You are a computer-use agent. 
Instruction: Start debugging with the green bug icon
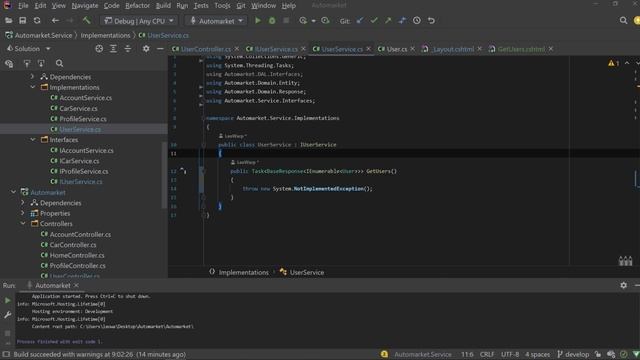click(x=272, y=20)
